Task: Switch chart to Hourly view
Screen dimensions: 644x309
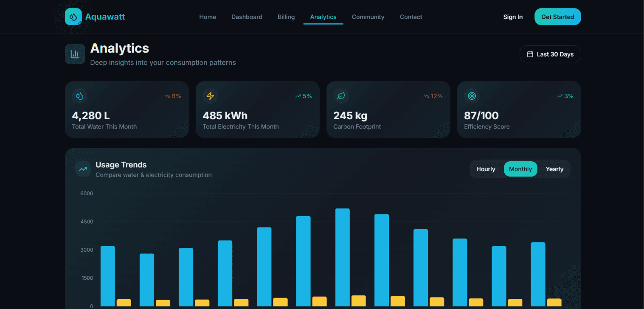Action: (486, 169)
